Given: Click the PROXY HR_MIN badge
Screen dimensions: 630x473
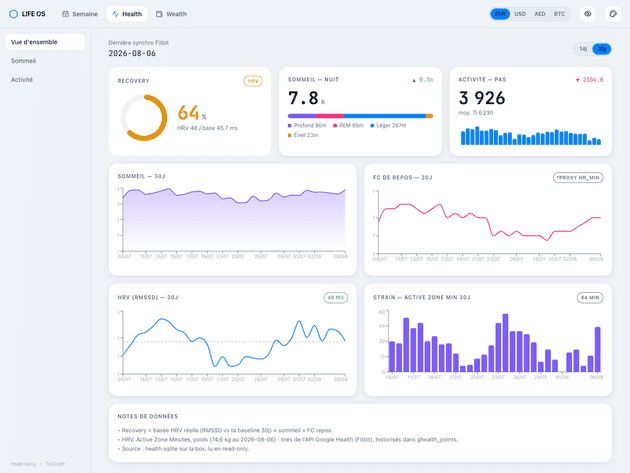Looking at the screenshot, I should pos(578,177).
